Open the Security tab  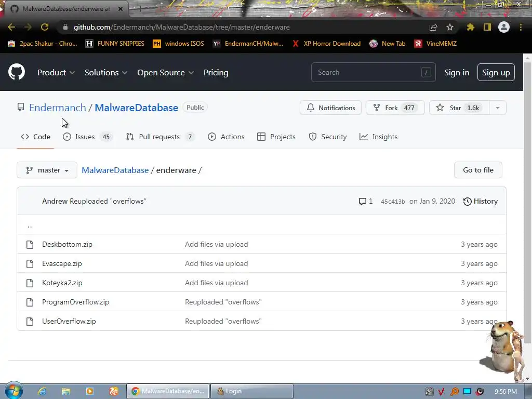pyautogui.click(x=328, y=137)
